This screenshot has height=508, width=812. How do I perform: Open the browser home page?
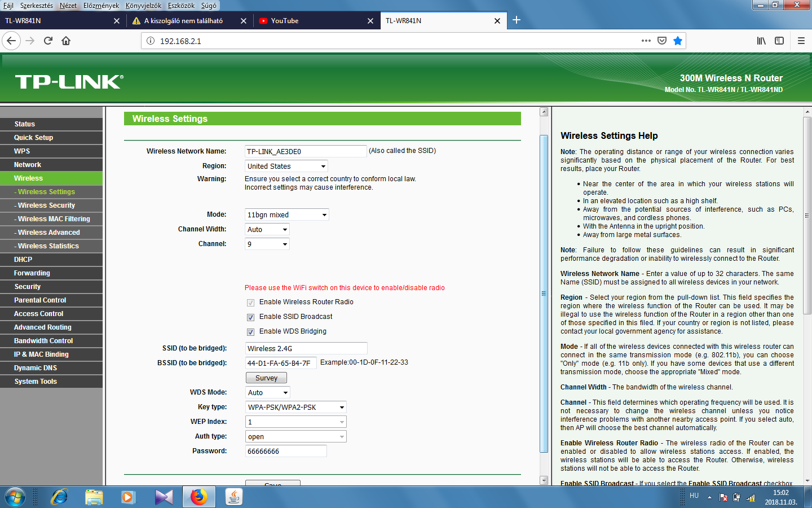pyautogui.click(x=66, y=41)
